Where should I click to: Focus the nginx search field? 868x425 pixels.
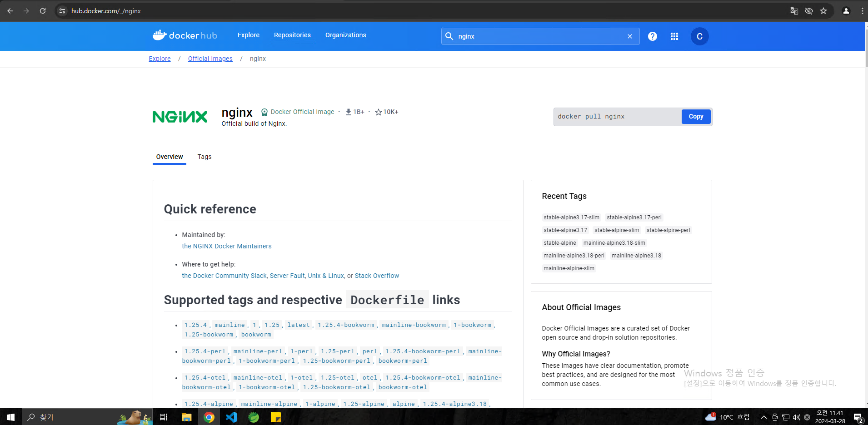tap(540, 36)
